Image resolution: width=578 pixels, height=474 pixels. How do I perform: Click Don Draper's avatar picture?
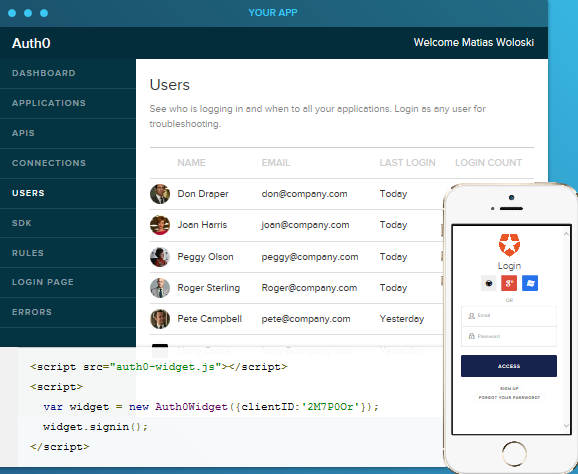[160, 194]
